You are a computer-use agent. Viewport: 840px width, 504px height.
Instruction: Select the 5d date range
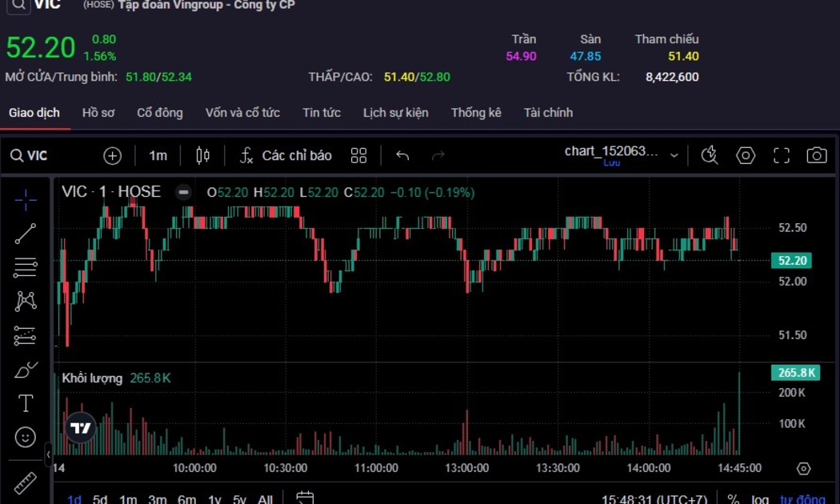point(100,499)
